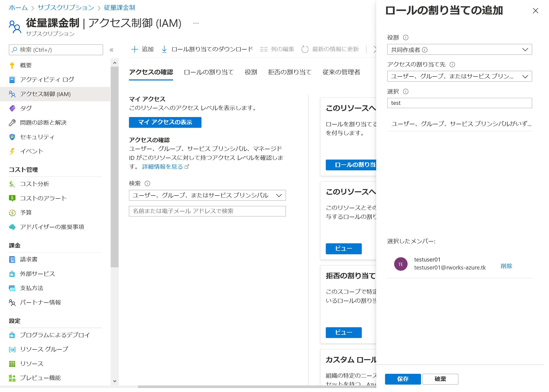Open the 従来の管理者 tab

pos(341,72)
